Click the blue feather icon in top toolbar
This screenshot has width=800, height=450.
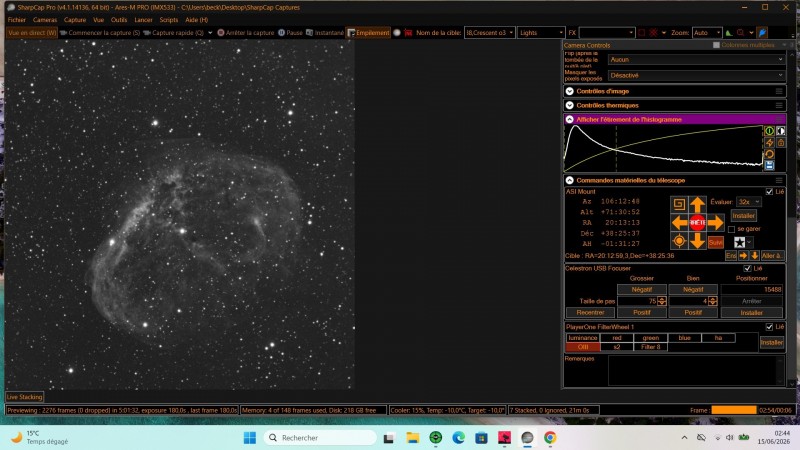point(762,33)
